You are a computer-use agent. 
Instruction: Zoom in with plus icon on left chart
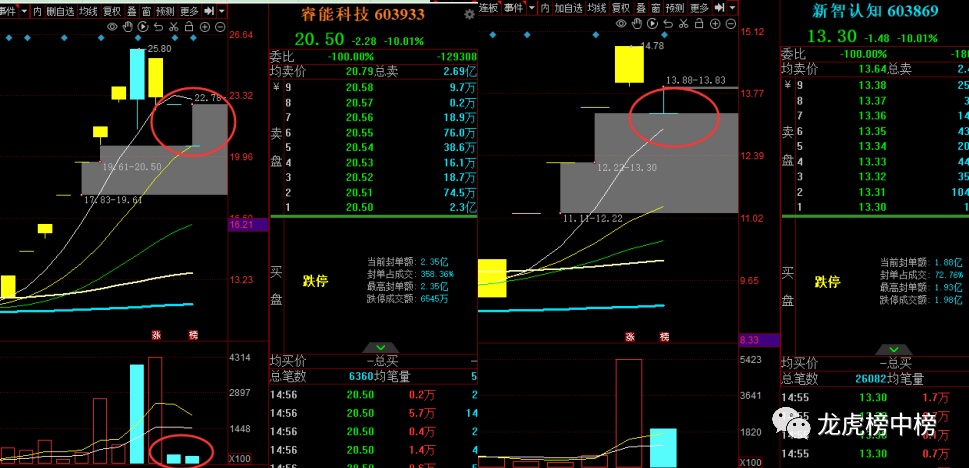pos(204,25)
